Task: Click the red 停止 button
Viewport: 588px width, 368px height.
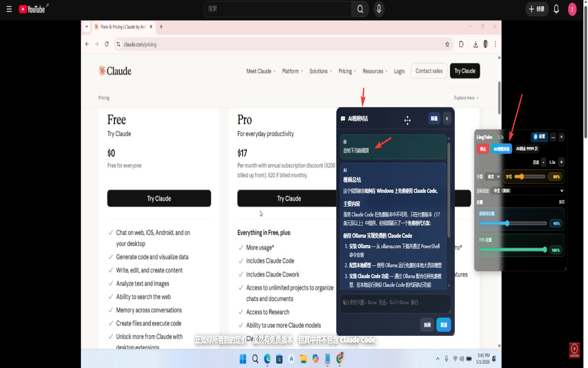Action: 483,149
